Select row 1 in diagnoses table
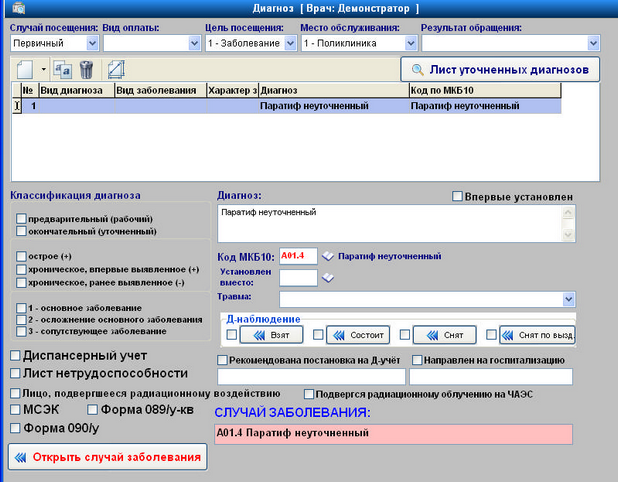 click(286, 106)
